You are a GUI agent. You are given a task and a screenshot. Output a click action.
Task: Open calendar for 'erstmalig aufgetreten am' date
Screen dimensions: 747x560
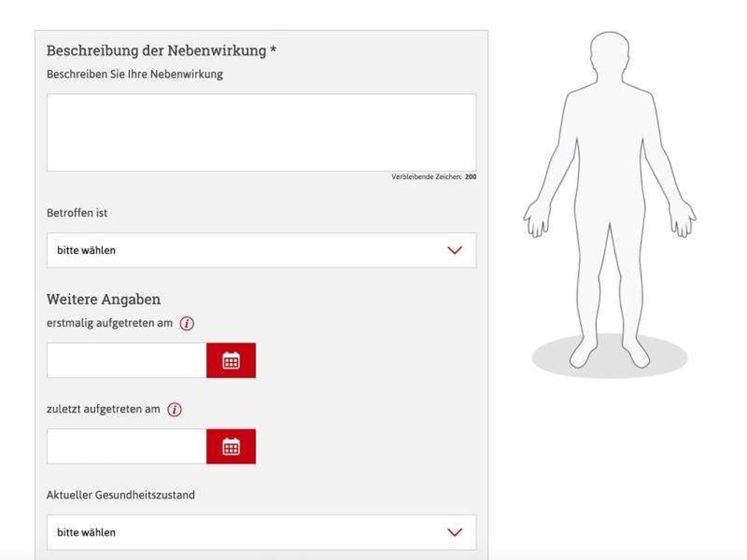tap(231, 360)
